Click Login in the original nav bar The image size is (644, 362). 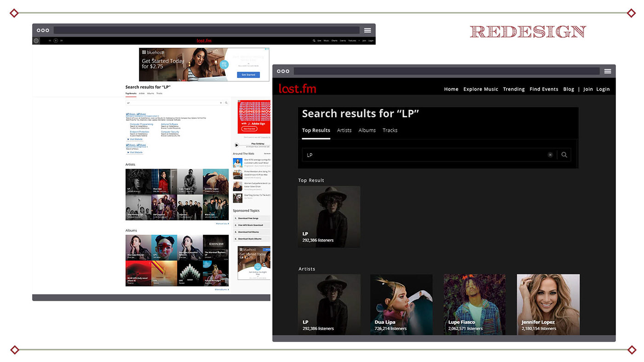pyautogui.click(x=371, y=40)
